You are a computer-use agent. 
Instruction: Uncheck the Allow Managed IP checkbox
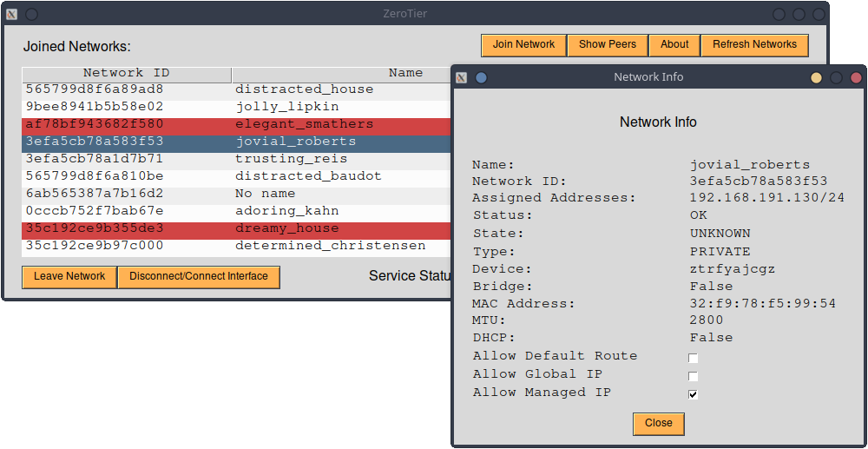click(693, 395)
